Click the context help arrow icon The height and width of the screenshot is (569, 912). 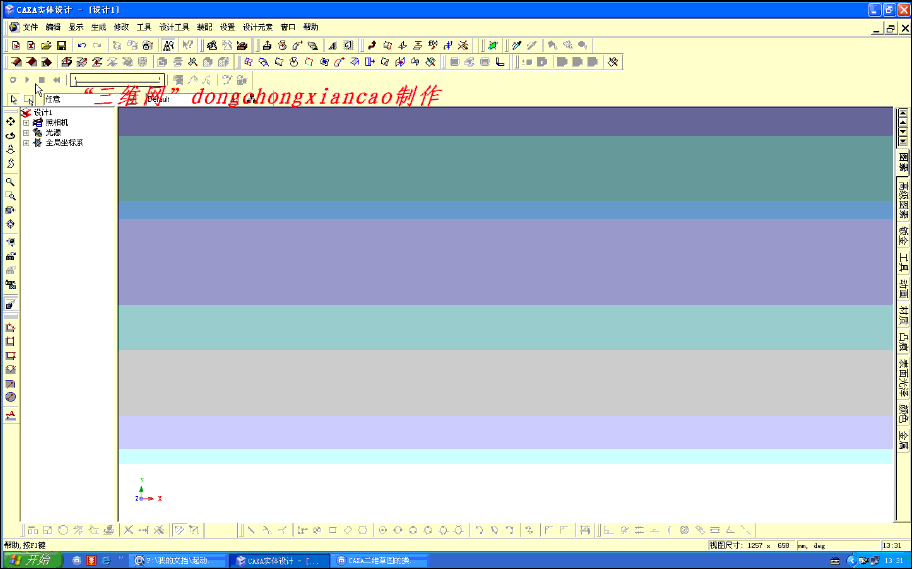pos(187,45)
